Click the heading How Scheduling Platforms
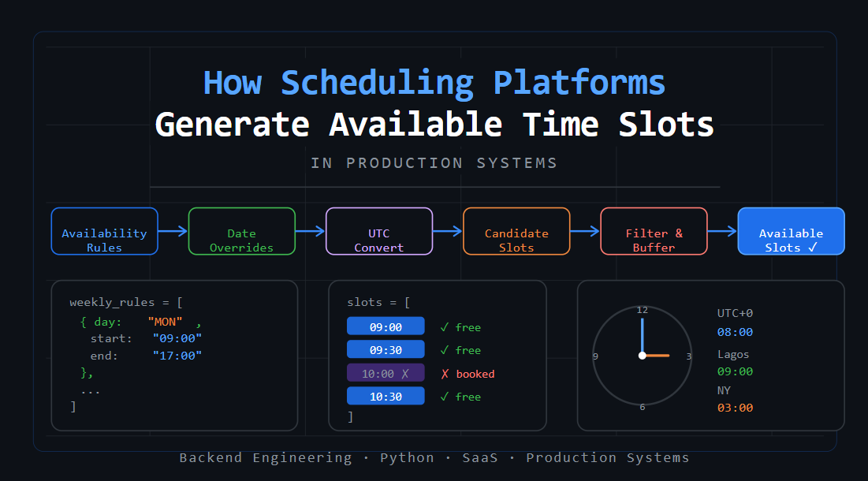This screenshot has height=481, width=868. tap(434, 84)
